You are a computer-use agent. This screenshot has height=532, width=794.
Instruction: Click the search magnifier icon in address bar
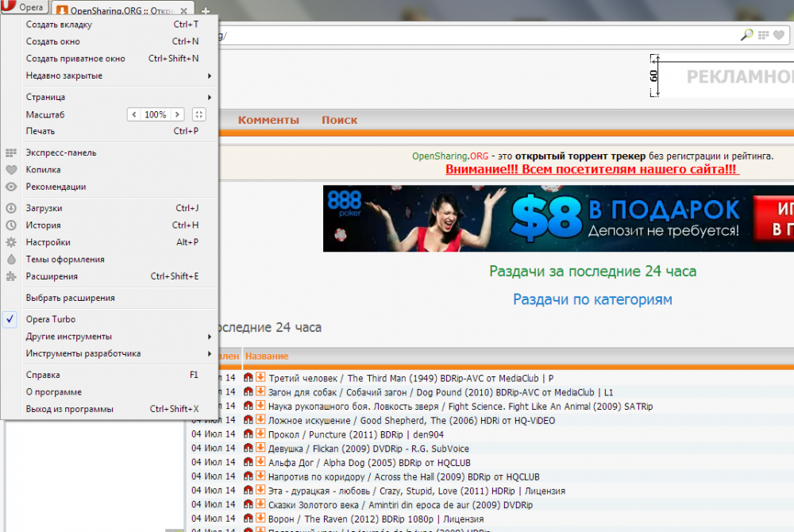[x=746, y=35]
